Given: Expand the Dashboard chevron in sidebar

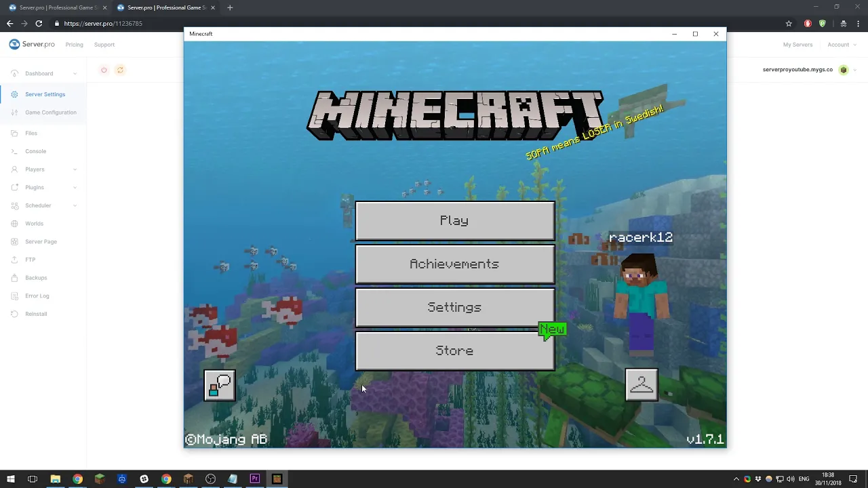Looking at the screenshot, I should click(x=75, y=73).
